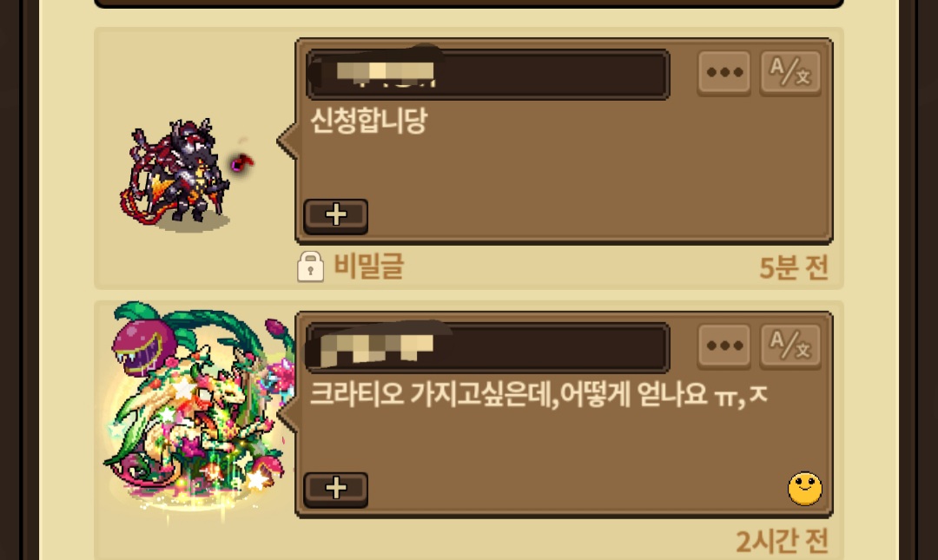
Task: Translate the 신청합니당 comment
Action: click(790, 73)
